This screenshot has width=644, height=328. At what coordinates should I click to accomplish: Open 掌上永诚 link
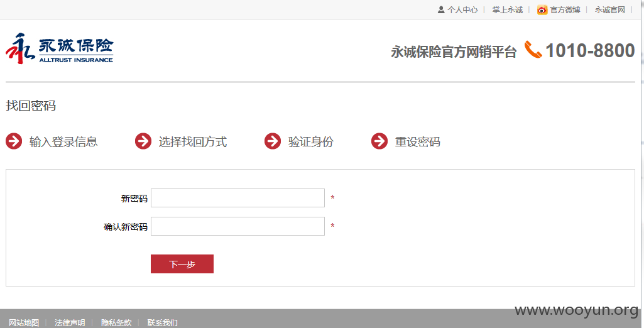coord(507,10)
